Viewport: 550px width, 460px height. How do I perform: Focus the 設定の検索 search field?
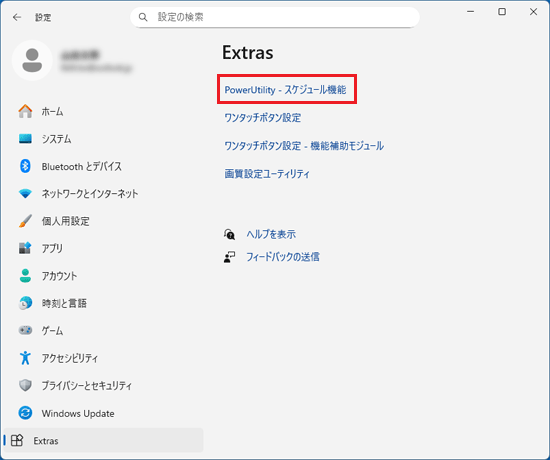[275, 17]
